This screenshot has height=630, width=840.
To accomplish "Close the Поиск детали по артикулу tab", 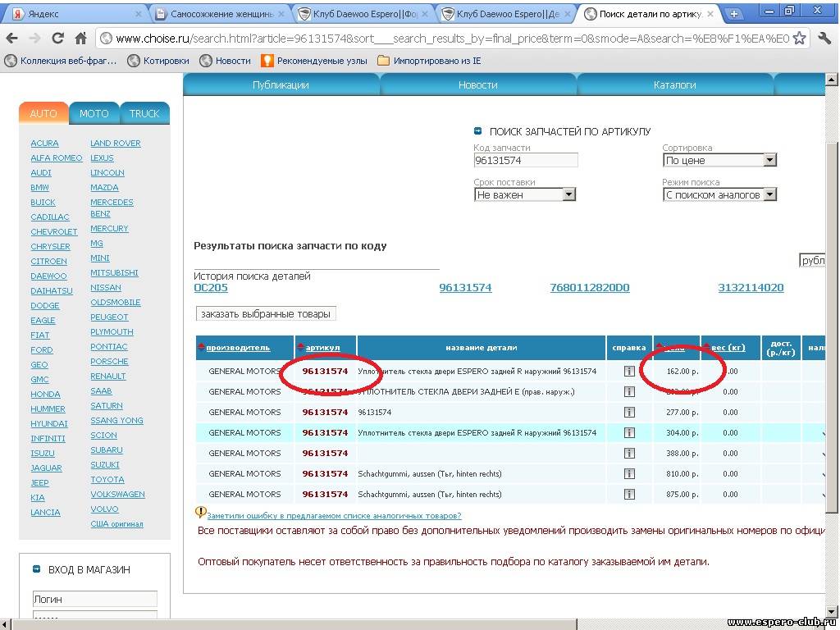I will click(x=711, y=14).
